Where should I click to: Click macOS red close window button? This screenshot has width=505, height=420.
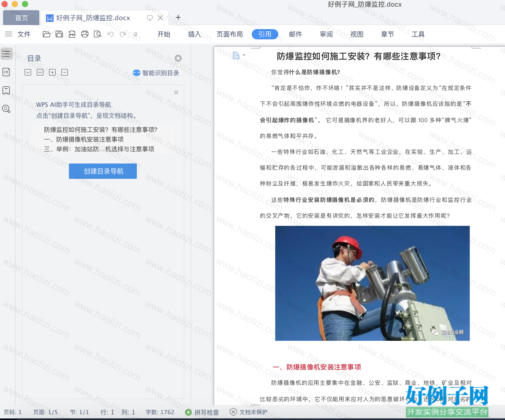point(5,4)
